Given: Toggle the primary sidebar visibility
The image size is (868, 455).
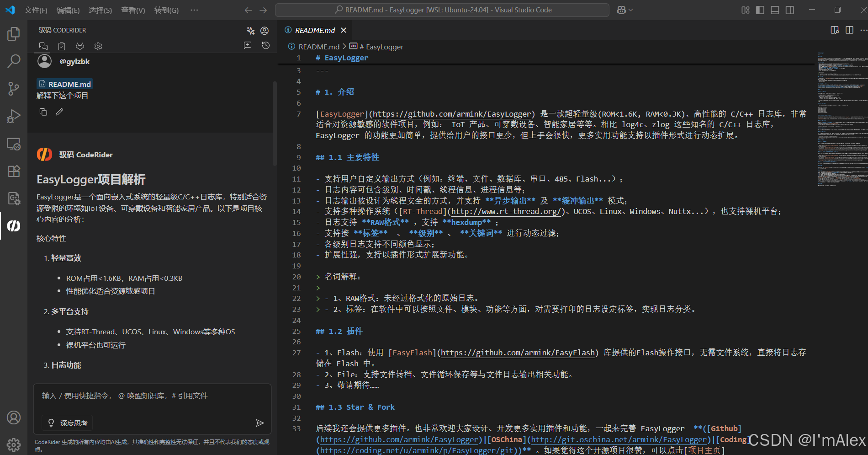Looking at the screenshot, I should click(760, 10).
